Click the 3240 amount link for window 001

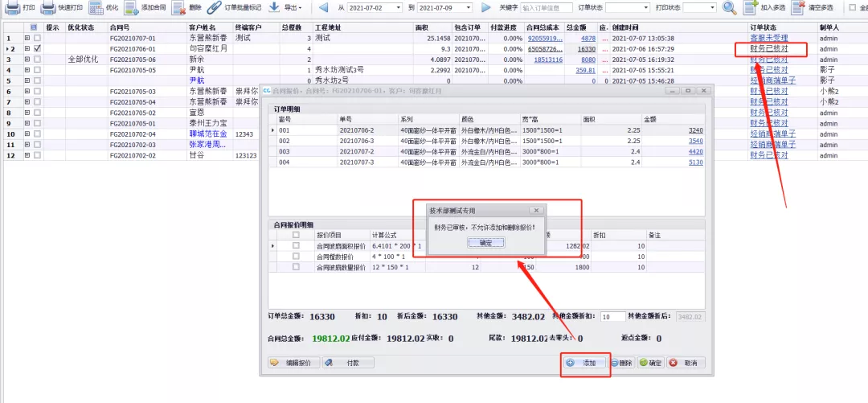695,130
